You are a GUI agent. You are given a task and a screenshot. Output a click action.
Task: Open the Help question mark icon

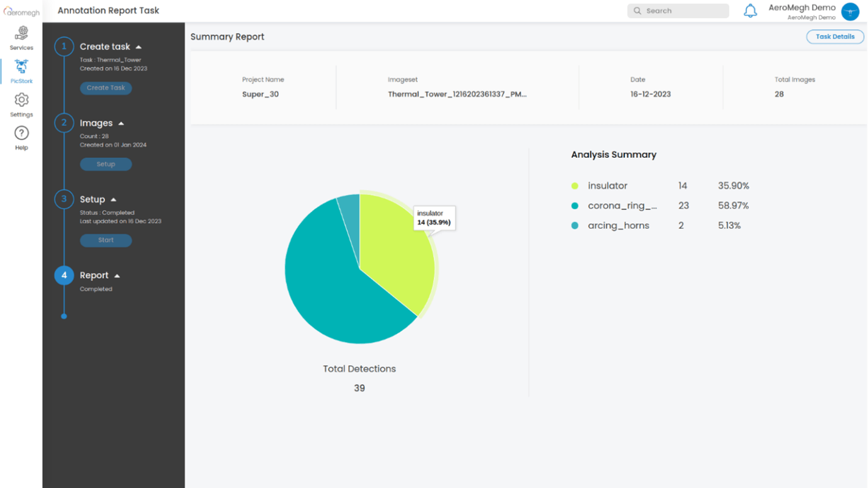coord(21,134)
